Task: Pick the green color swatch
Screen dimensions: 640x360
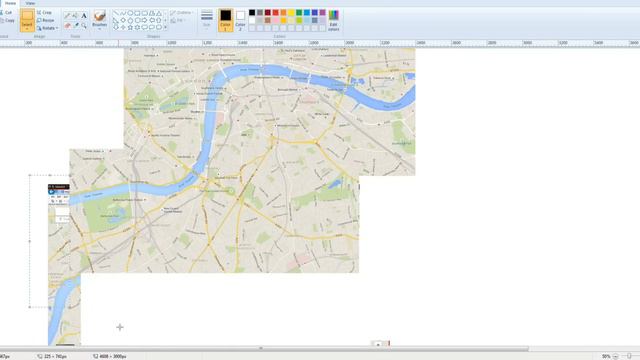Action: click(299, 13)
